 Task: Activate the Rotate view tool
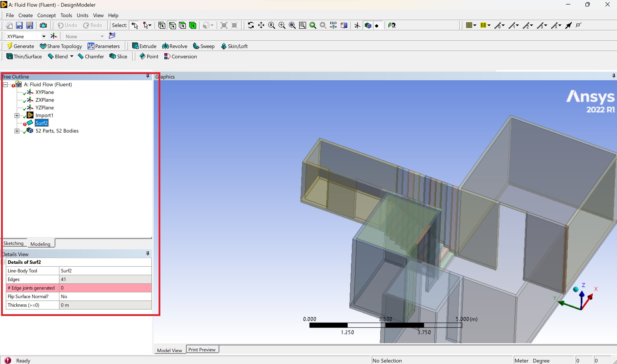pyautogui.click(x=251, y=25)
